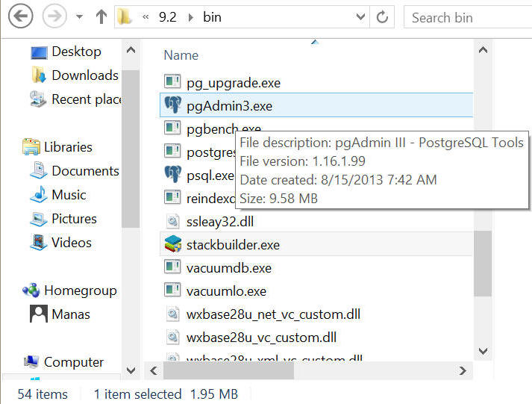Image resolution: width=532 pixels, height=404 pixels.
Task: Select the pg_upgrade.exe file
Action: pyautogui.click(x=234, y=83)
